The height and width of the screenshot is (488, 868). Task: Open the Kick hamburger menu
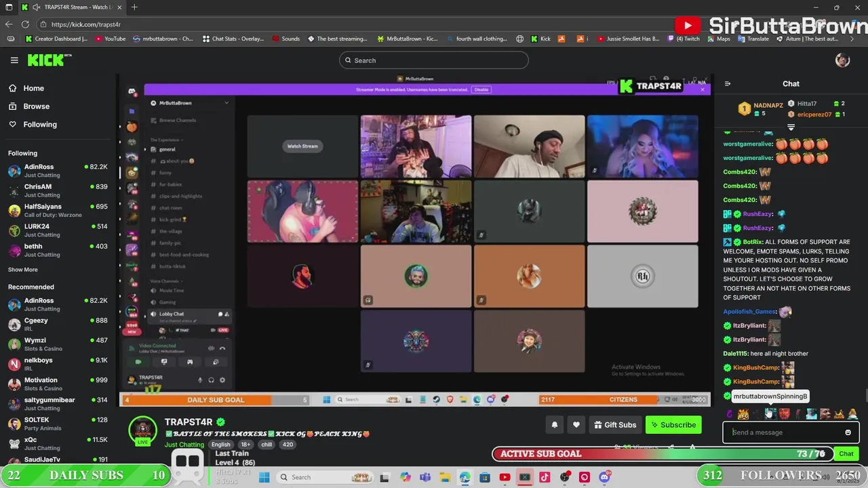click(x=14, y=60)
